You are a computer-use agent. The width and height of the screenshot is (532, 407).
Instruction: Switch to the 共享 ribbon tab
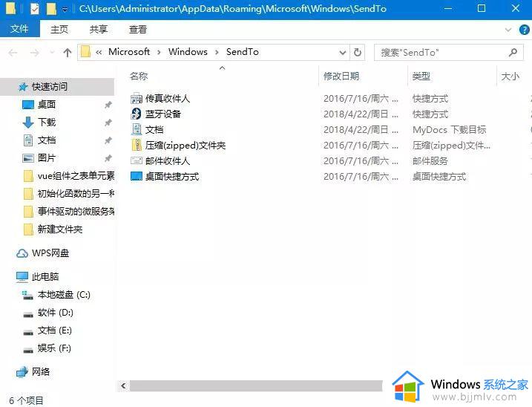click(99, 30)
